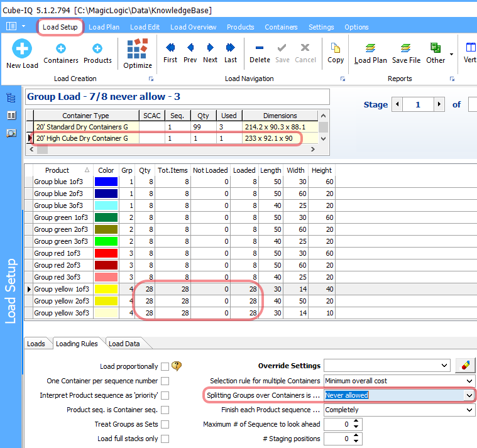Expand the Override Settings combo box
The height and width of the screenshot is (448, 477).
coord(445,366)
